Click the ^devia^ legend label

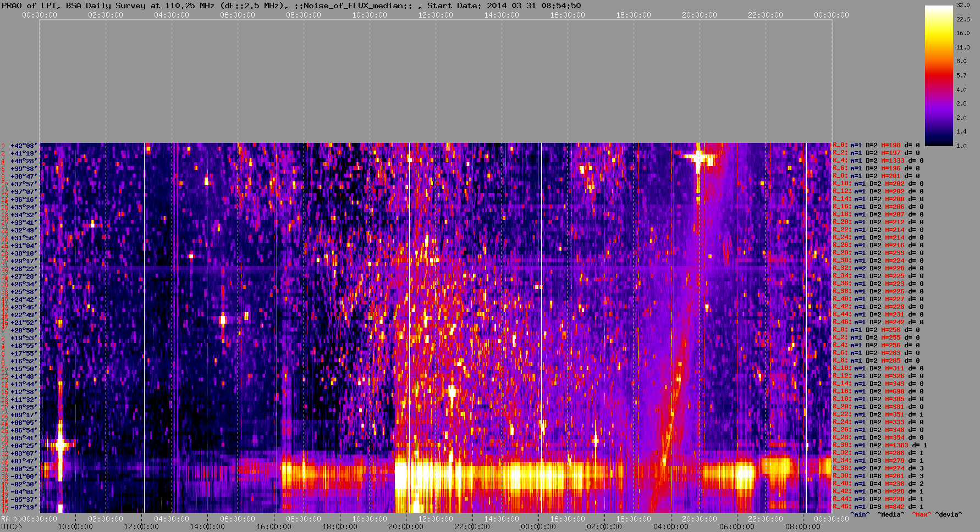point(949,515)
